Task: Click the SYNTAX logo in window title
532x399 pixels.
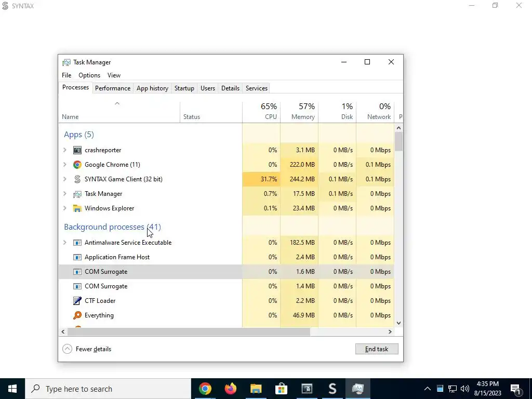Action: (x=5, y=6)
